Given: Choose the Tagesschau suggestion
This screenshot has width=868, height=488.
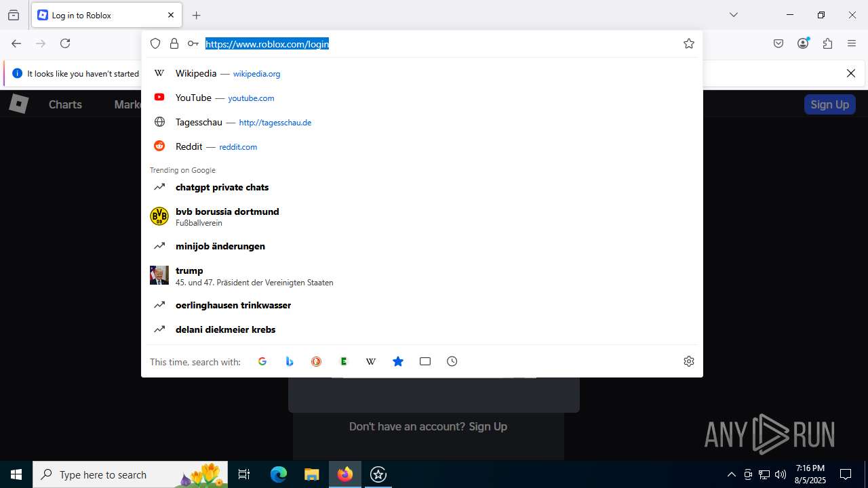Looking at the screenshot, I should pos(422,122).
